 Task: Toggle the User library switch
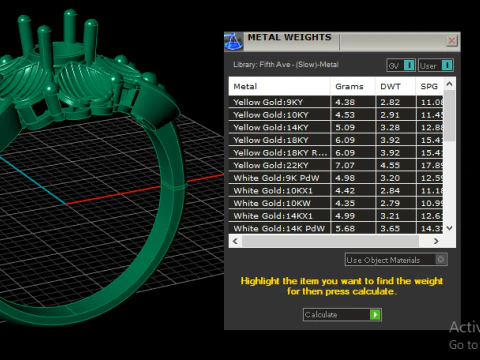click(x=436, y=65)
